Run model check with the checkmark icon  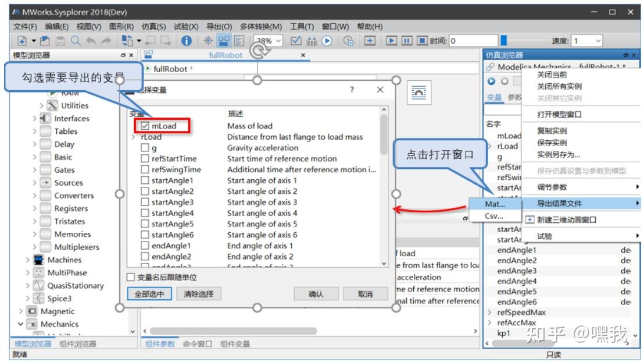[x=296, y=41]
